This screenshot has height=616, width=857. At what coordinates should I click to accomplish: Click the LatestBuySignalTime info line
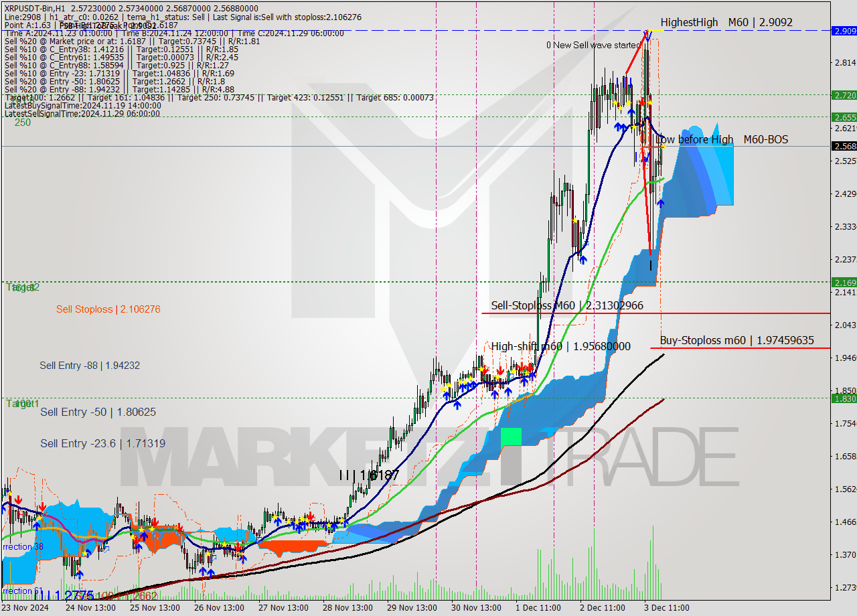pyautogui.click(x=82, y=106)
